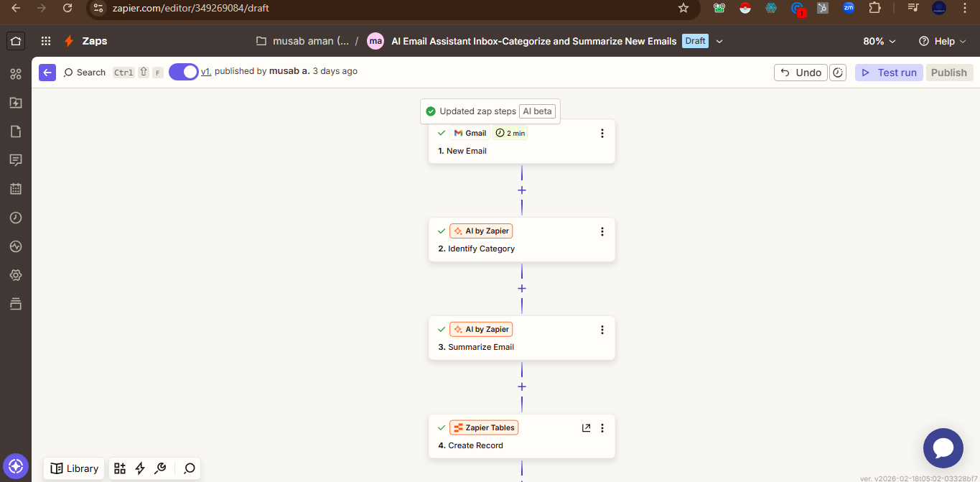The width and height of the screenshot is (980, 482).
Task: Open the v1. version link
Action: coord(206,71)
